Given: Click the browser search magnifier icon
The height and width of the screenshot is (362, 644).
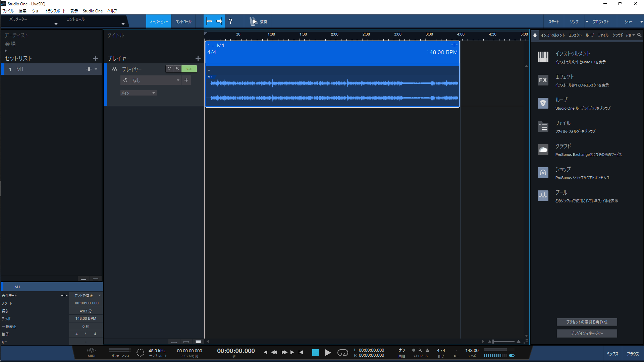Looking at the screenshot, I should (639, 35).
